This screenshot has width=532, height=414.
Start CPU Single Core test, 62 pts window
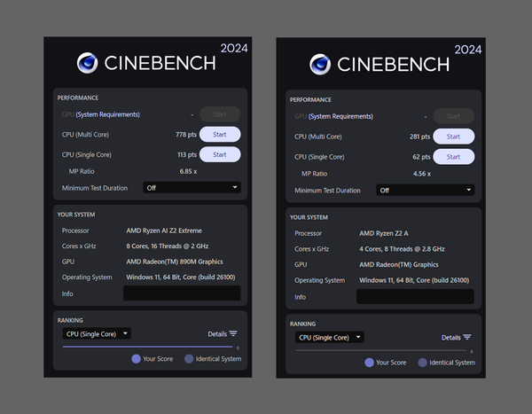click(454, 157)
